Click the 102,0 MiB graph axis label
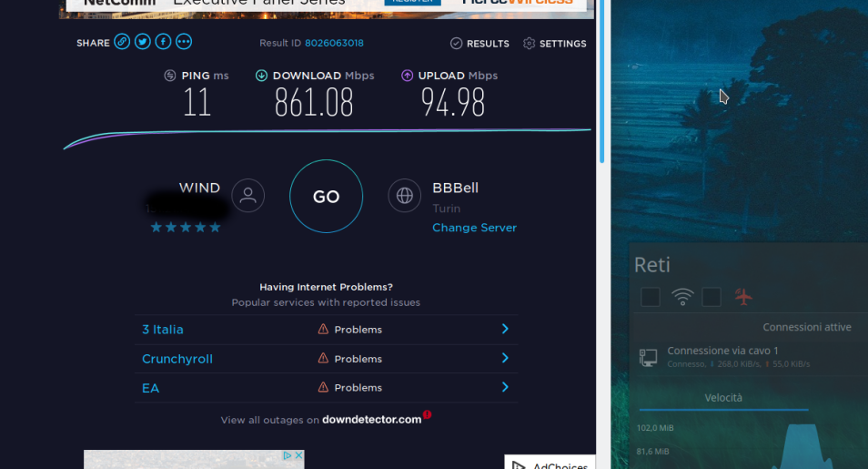868x469 pixels. [655, 428]
